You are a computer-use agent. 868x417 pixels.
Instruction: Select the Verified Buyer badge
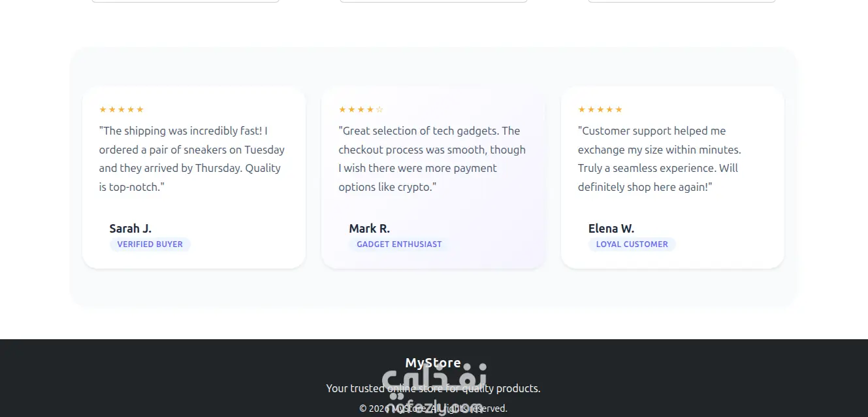coord(150,244)
